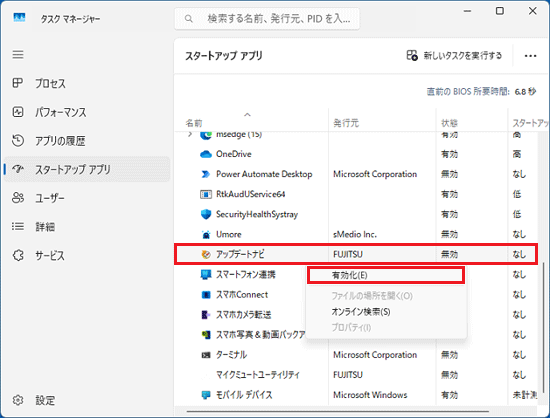Click the BIOS 所要時間 6.8 秒 text
Screen dimensions: 550x418
[x=481, y=92]
